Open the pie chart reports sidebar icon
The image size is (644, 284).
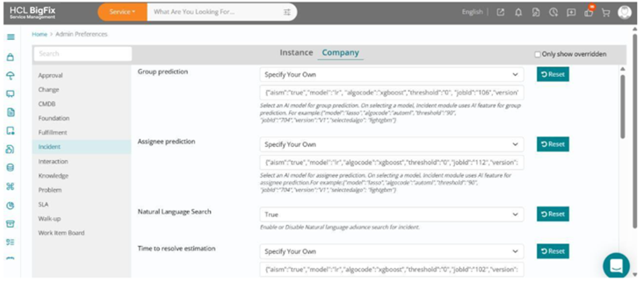11,205
